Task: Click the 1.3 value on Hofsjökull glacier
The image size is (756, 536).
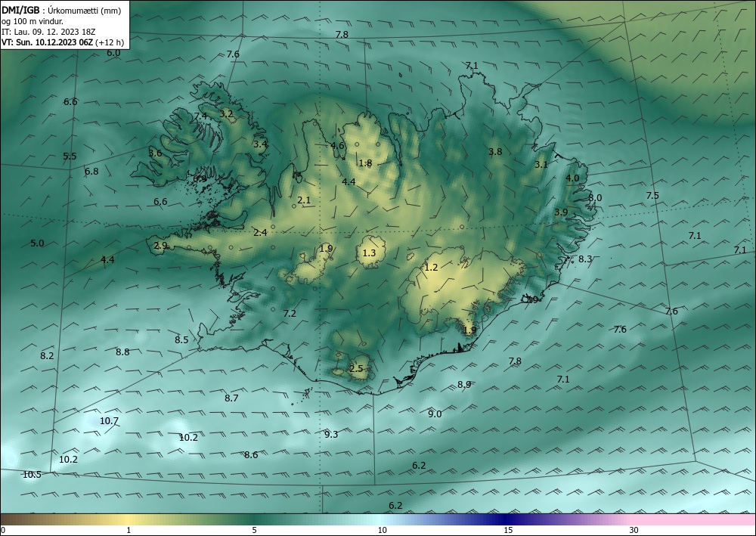Action: coord(369,253)
